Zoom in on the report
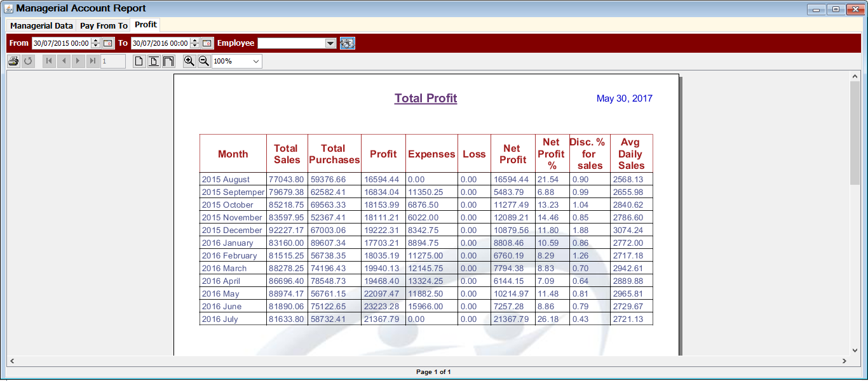The height and width of the screenshot is (381, 868). (x=189, y=61)
